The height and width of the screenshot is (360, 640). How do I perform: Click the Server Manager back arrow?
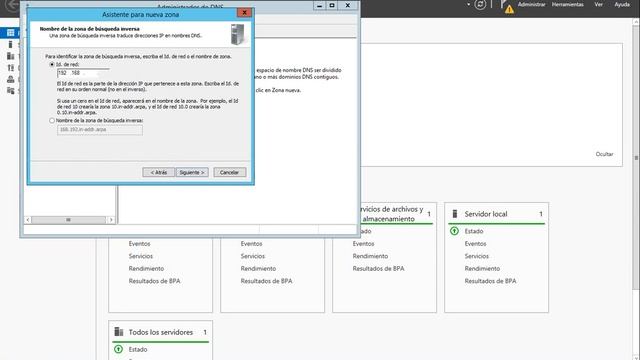(12, 5)
